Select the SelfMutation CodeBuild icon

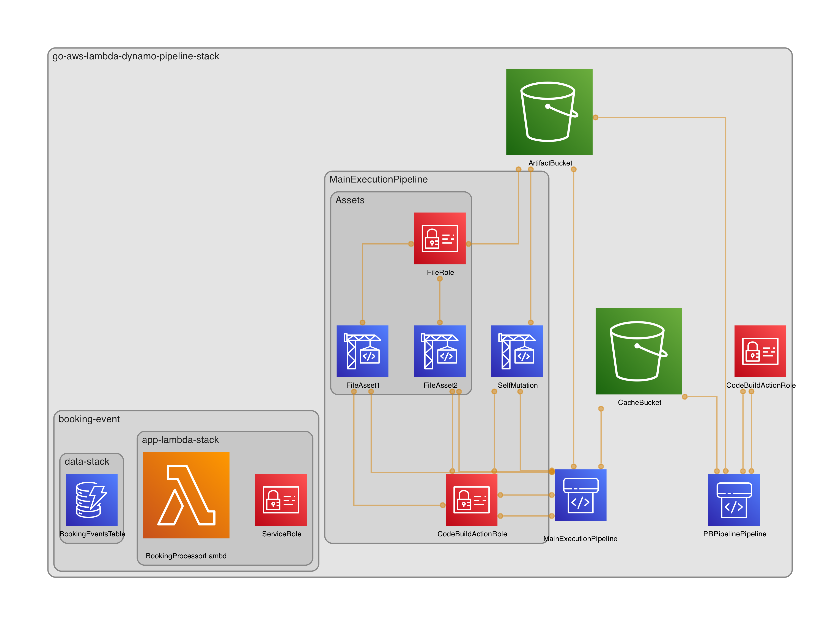pos(517,351)
